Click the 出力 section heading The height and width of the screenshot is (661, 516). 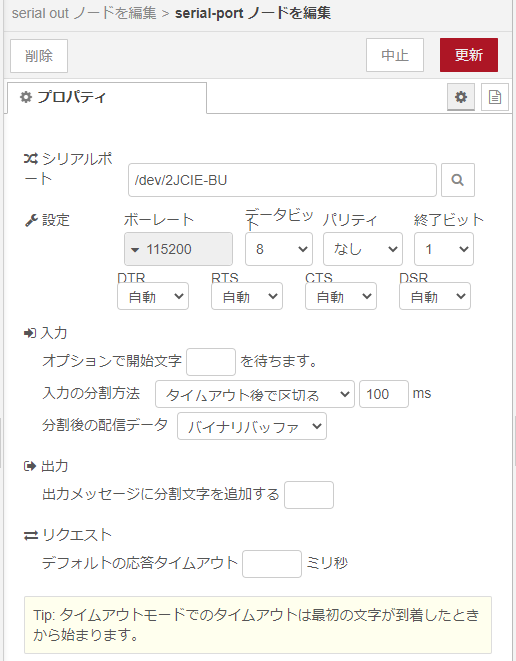pyautogui.click(x=46, y=466)
